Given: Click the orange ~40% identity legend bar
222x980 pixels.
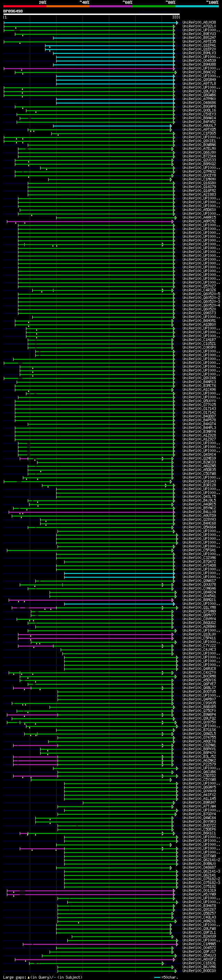Looking at the screenshot, I should pos(68,6).
